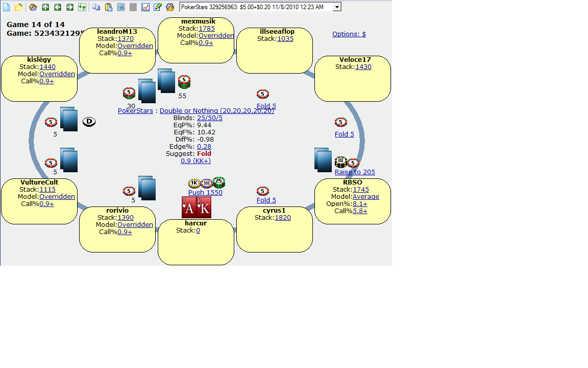Open the line chart graph icon

click(x=145, y=7)
